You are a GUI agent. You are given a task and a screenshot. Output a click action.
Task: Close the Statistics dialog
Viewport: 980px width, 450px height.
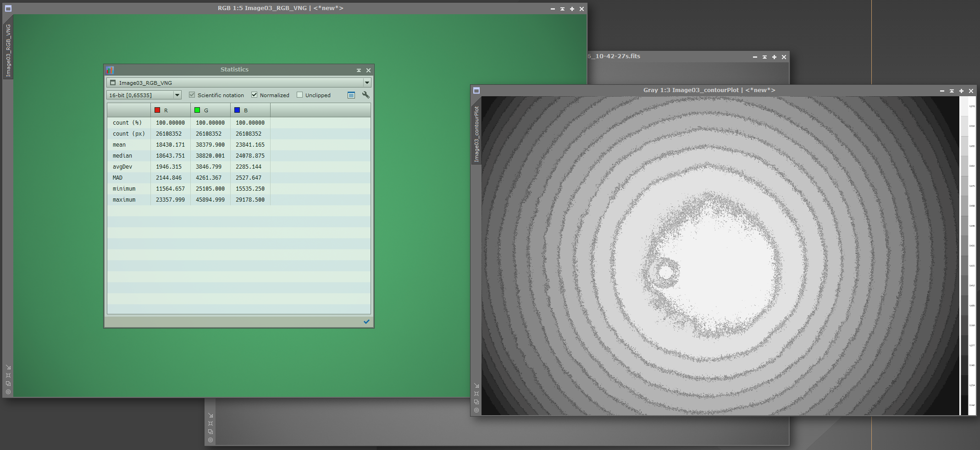368,70
